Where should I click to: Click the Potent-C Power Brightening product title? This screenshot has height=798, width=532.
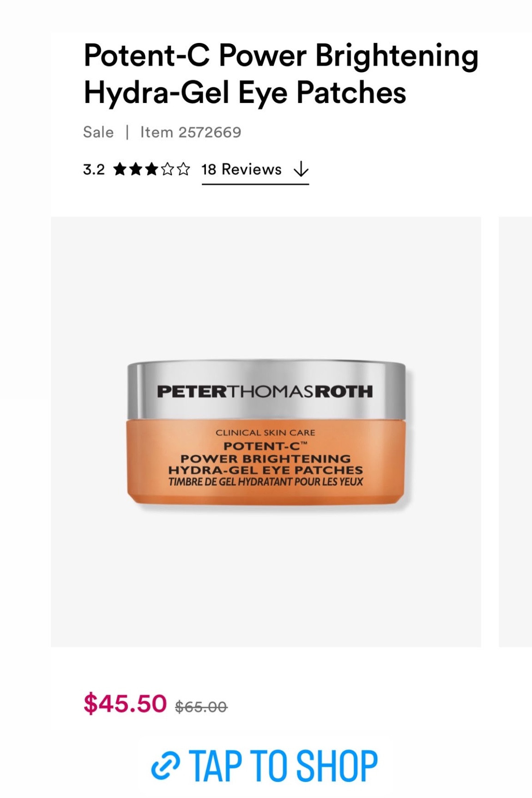click(281, 74)
